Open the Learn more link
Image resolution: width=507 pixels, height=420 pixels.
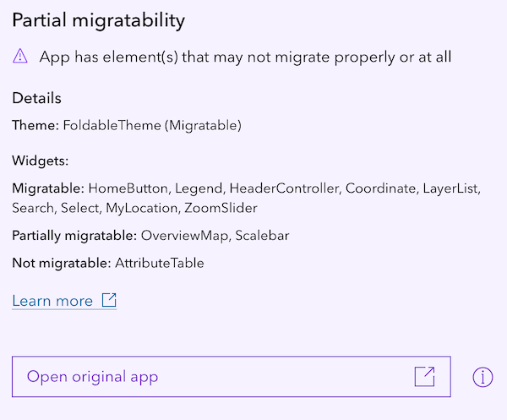click(x=64, y=301)
